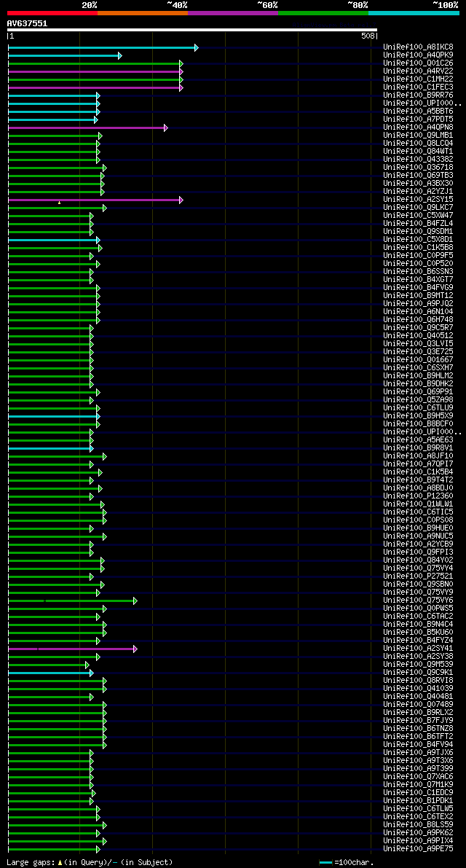Click the cyan alignment bar for UniRef100_A8IKC8

pos(103,48)
